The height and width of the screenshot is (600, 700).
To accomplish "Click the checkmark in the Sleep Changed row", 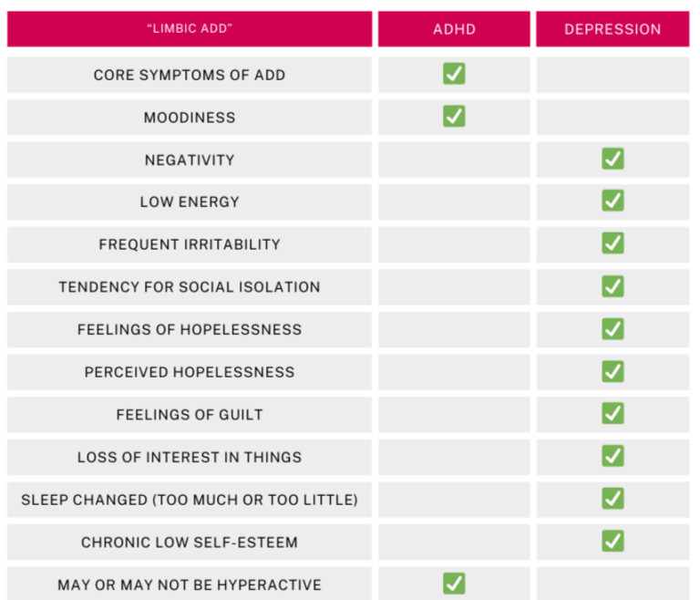I will click(612, 499).
